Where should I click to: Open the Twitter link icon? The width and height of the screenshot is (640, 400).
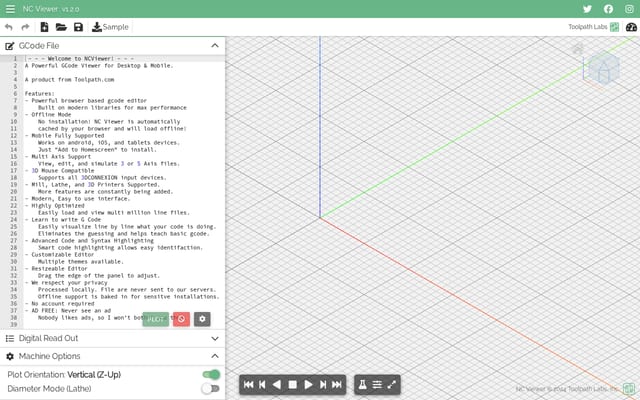click(587, 9)
